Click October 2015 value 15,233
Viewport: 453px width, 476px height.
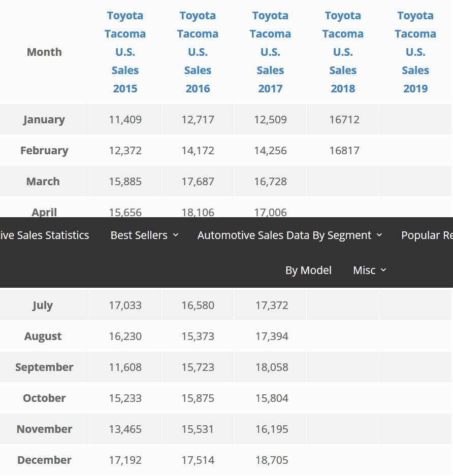[125, 398]
